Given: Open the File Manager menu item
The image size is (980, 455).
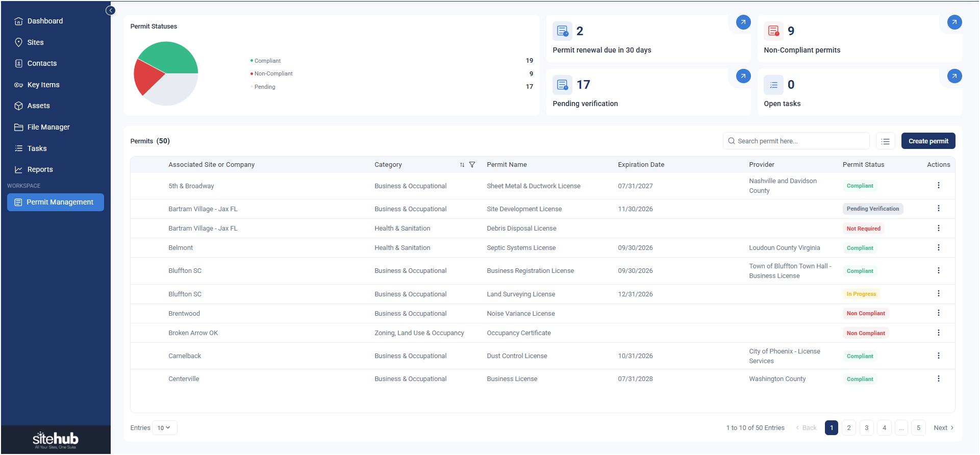Looking at the screenshot, I should coord(48,127).
